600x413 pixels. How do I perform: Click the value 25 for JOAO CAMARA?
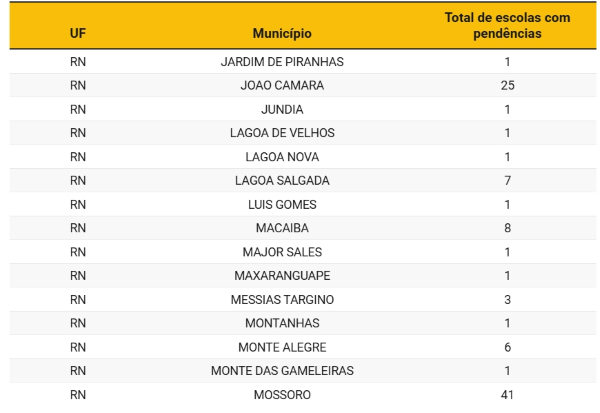pos(507,86)
